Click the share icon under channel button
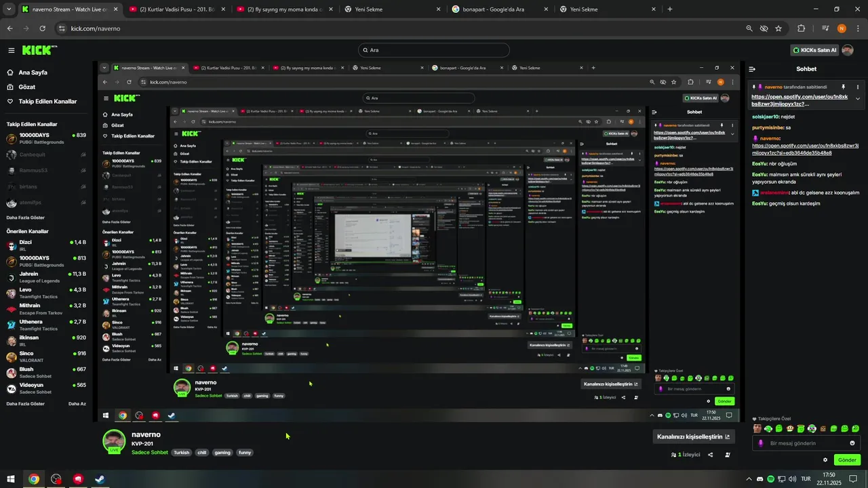868x488 pixels. tap(710, 455)
